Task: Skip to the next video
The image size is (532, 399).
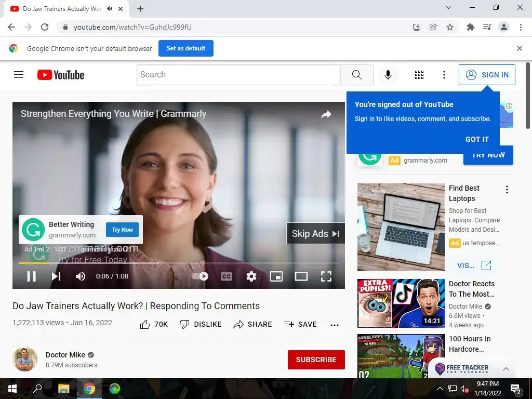Action: tap(56, 276)
